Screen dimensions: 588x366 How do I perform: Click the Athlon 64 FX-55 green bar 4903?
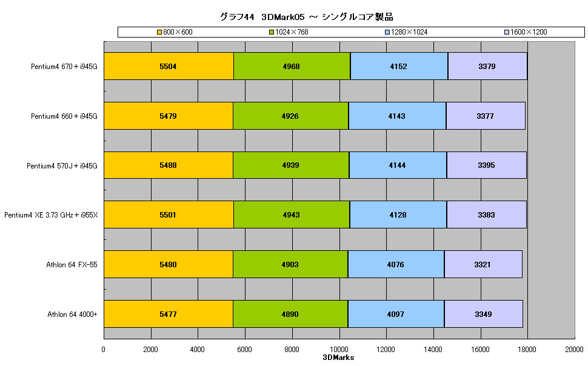pos(290,264)
